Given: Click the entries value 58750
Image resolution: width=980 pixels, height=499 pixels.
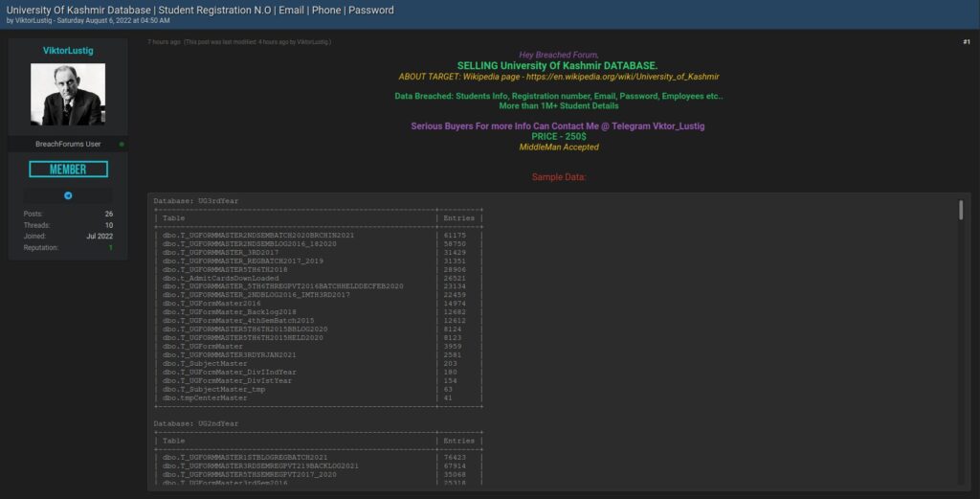Looking at the screenshot, I should point(455,244).
